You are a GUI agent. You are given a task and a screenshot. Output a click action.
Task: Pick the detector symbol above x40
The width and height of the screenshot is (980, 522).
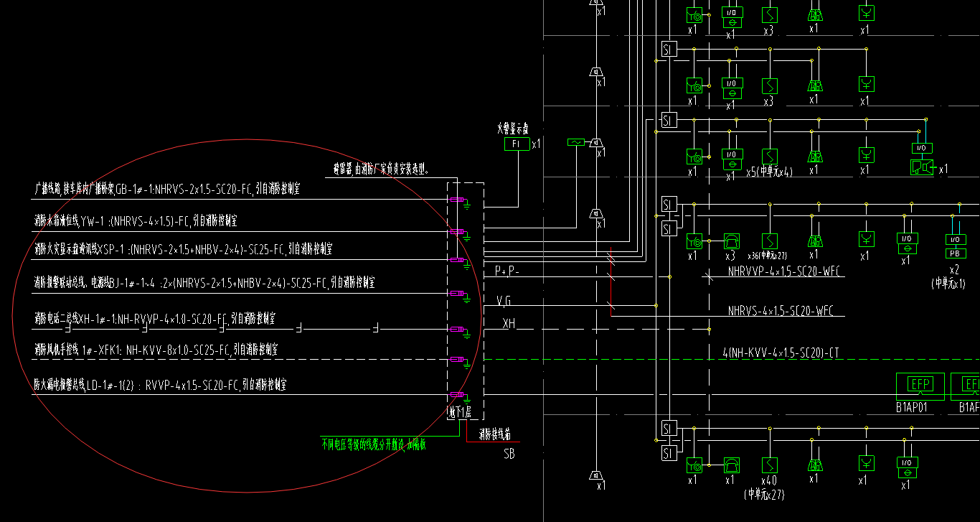(x=769, y=465)
